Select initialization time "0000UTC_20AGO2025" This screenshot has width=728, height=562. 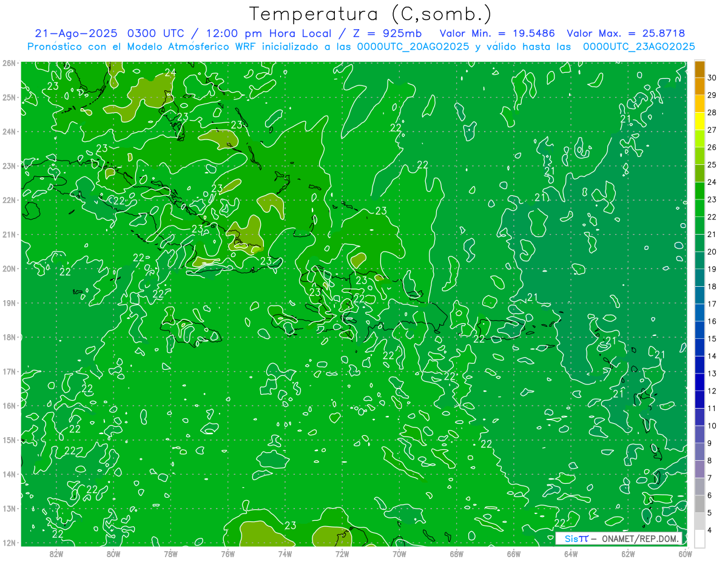pos(413,46)
